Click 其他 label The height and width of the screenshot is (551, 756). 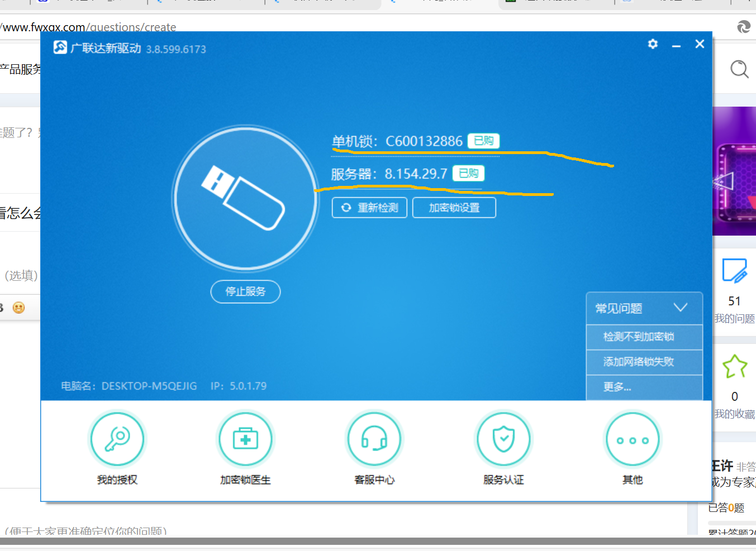tap(633, 480)
